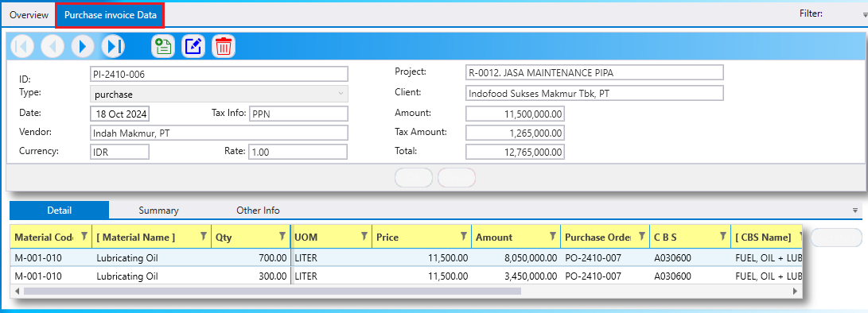Click the Date field 18 Oct 2024

pyautogui.click(x=119, y=114)
